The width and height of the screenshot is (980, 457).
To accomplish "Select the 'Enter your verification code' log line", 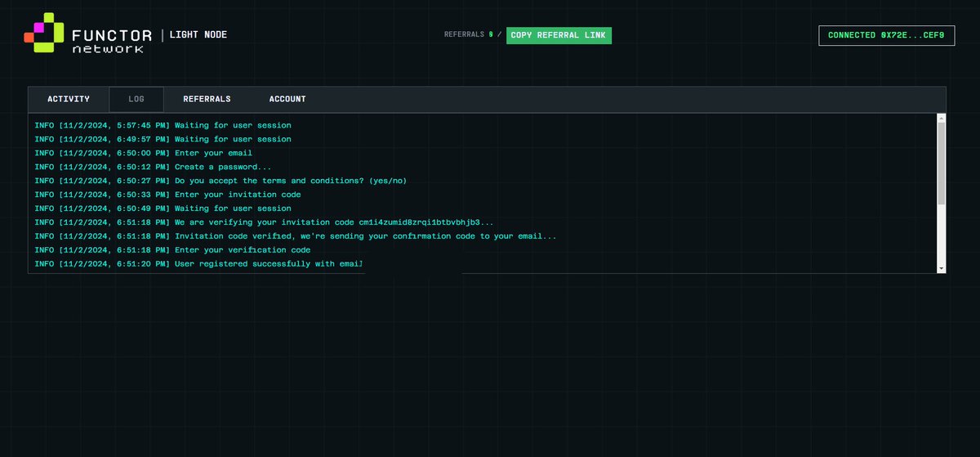I will (173, 250).
